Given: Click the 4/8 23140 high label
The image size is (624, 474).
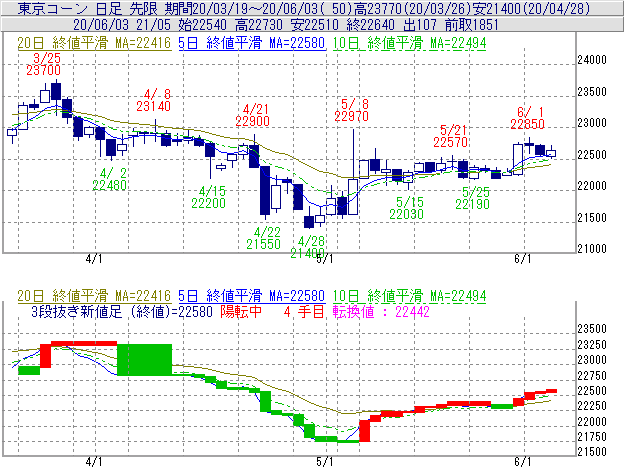Looking at the screenshot, I should click(154, 100).
